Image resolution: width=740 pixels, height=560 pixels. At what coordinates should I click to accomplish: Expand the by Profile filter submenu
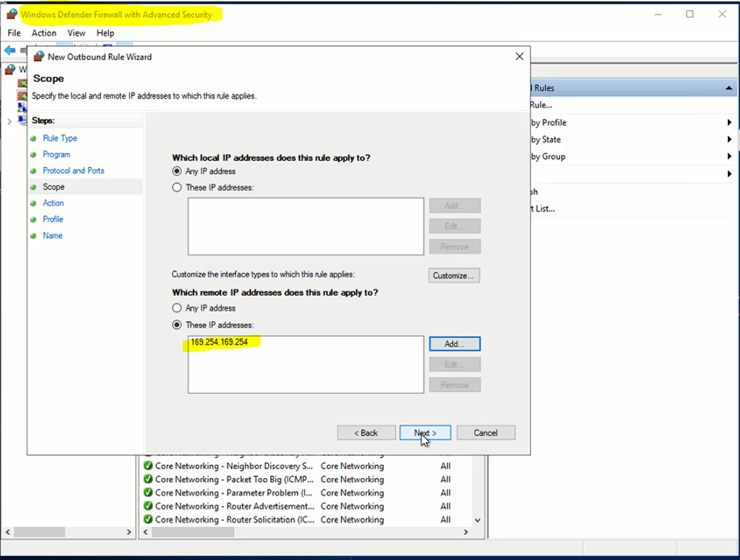click(x=729, y=123)
